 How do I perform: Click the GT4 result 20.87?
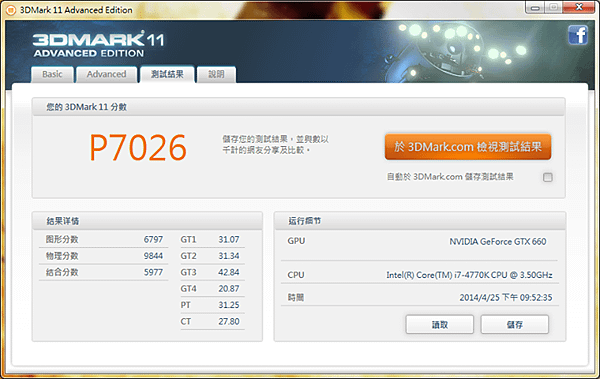coord(229,289)
